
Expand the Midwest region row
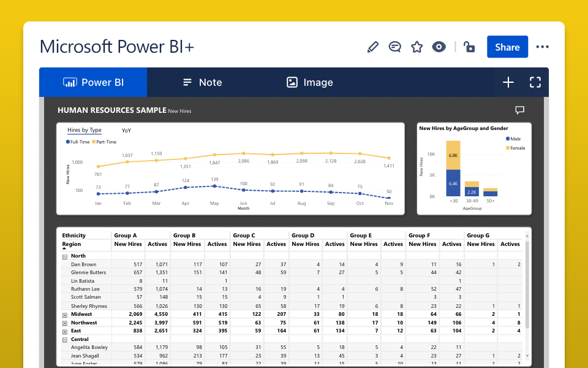pos(65,315)
